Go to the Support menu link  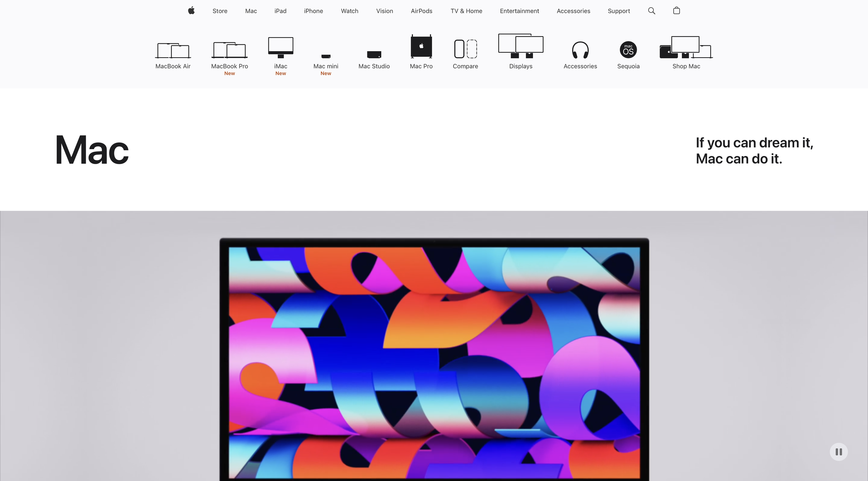pos(619,11)
